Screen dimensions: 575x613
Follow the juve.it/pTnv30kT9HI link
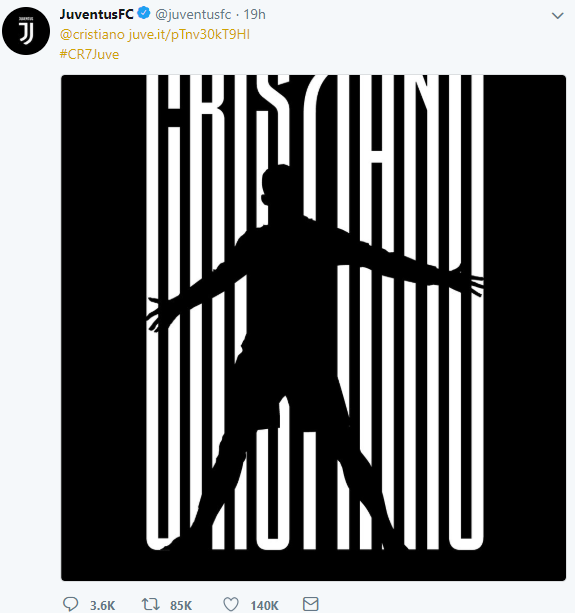189,34
